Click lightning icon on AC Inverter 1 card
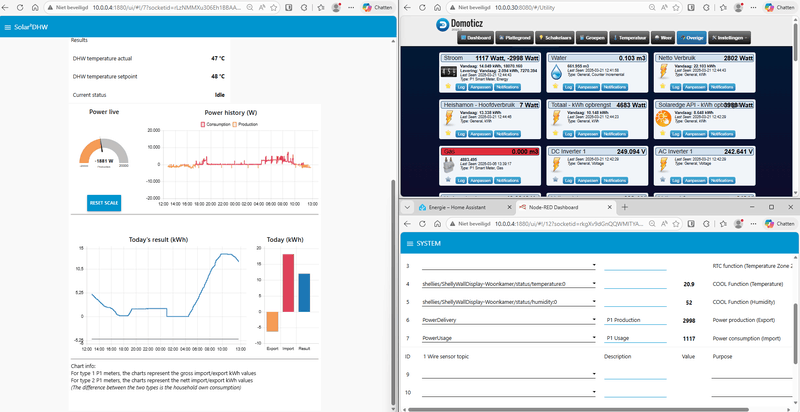Image resolution: width=800 pixels, height=412 pixels. (x=663, y=165)
